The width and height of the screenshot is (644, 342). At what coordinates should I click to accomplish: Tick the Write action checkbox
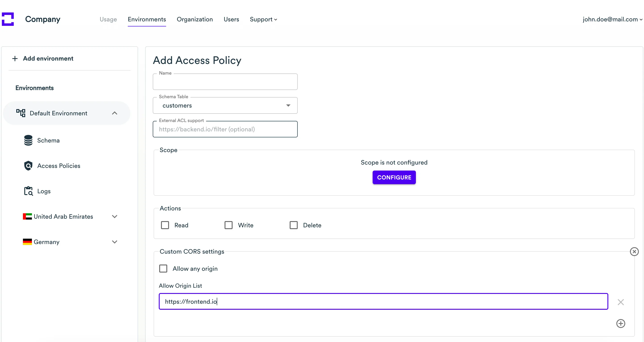coord(229,225)
